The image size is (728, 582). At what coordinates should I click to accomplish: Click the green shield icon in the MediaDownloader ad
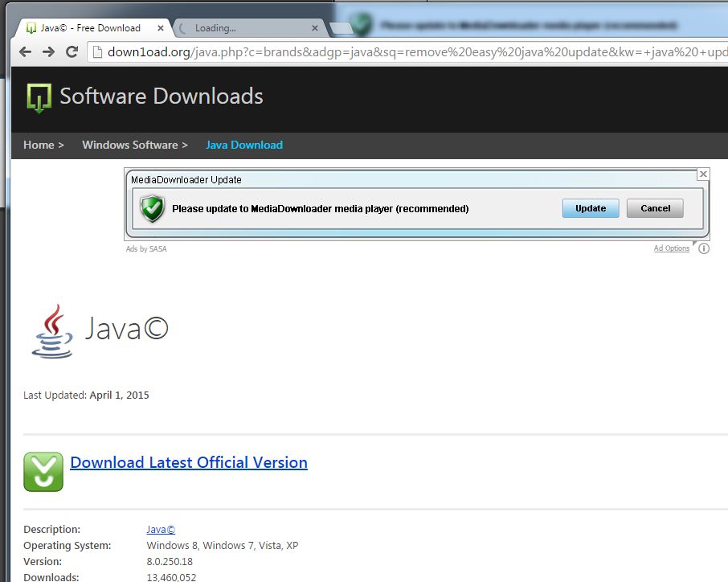pos(153,208)
